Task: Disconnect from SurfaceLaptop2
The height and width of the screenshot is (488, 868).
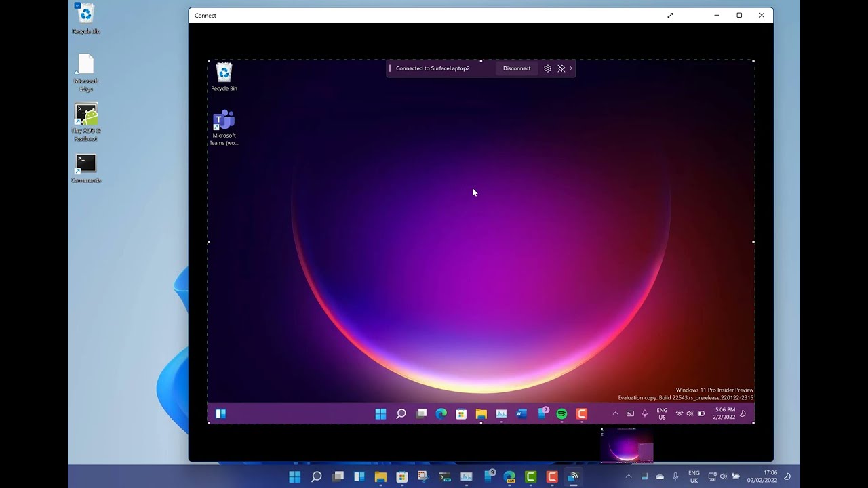Action: coord(517,68)
